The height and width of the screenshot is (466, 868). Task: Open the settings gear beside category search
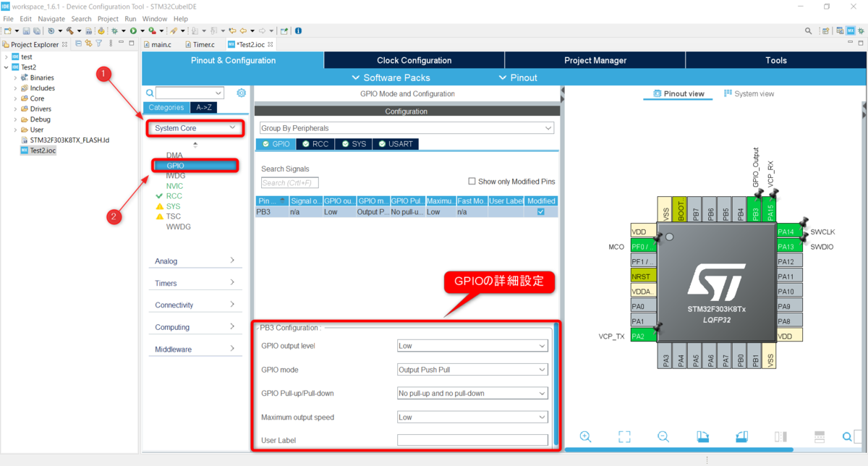[242, 93]
